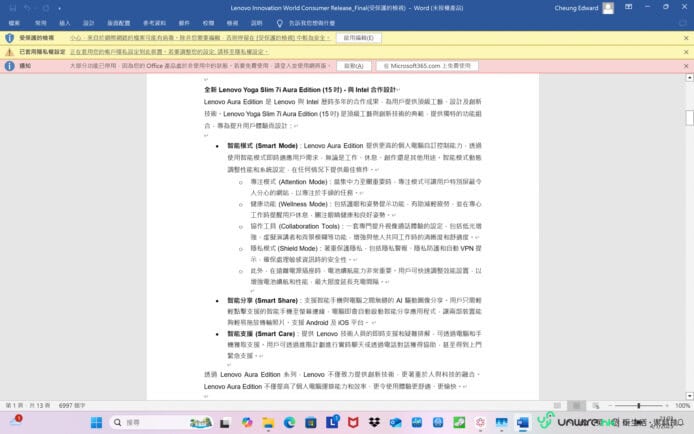Click the zoom slider handle
The width and height of the screenshot is (694, 434).
pos(639,406)
